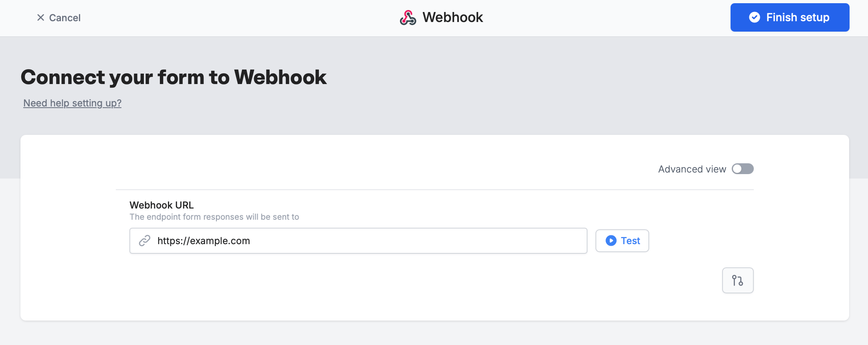Open the Need help setting up link

pos(72,103)
